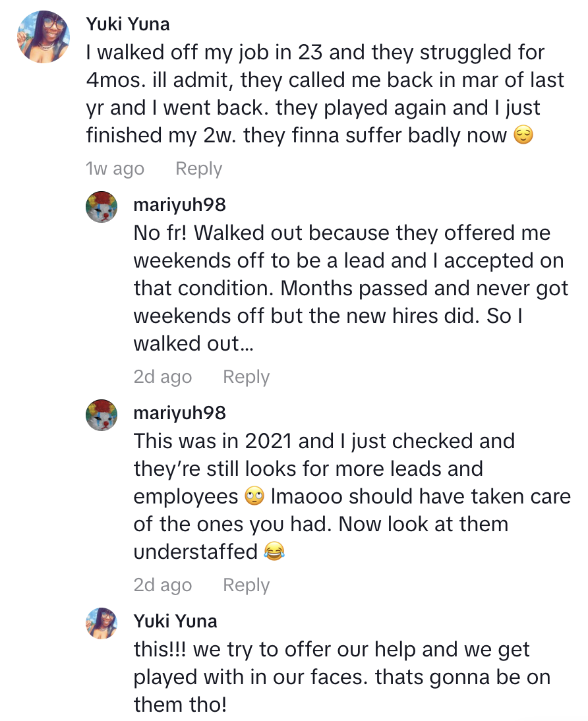Click the relieved face emoji after 'badly now'
This screenshot has height=721, width=588.
pyautogui.click(x=523, y=136)
